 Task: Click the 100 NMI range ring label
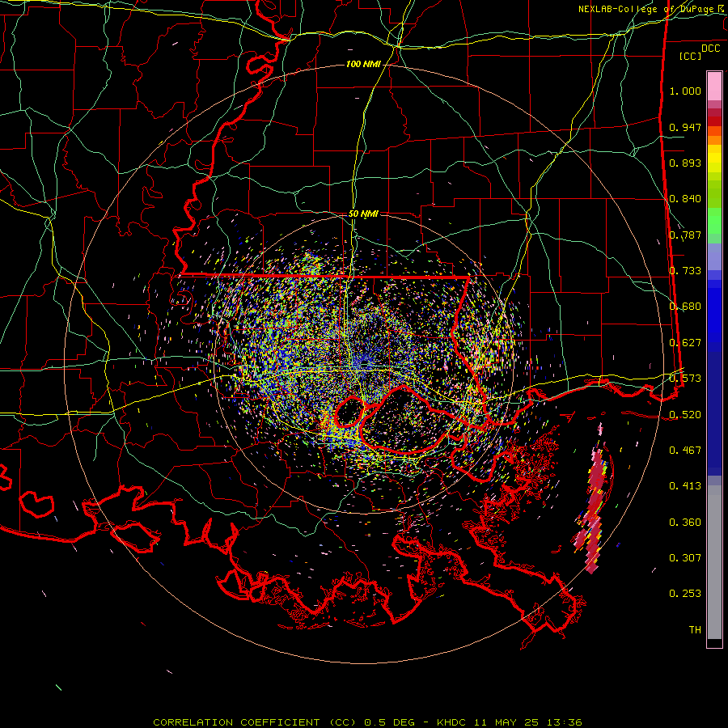(363, 64)
